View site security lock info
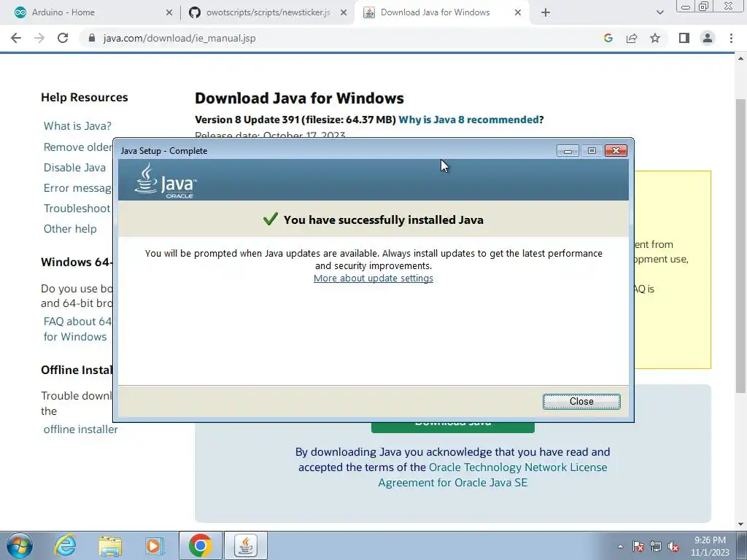Viewport: 747px width, 560px height. click(92, 38)
